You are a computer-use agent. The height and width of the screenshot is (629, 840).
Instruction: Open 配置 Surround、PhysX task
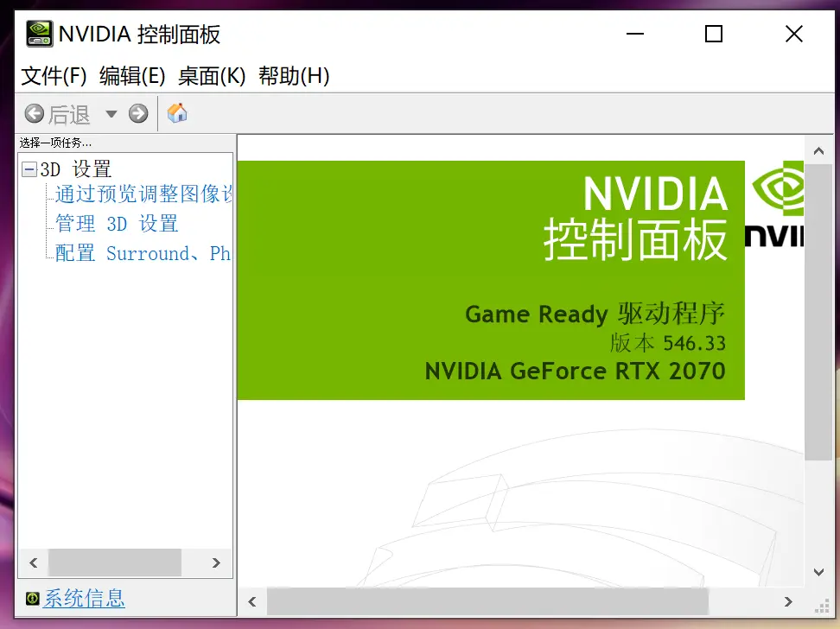[x=143, y=253]
